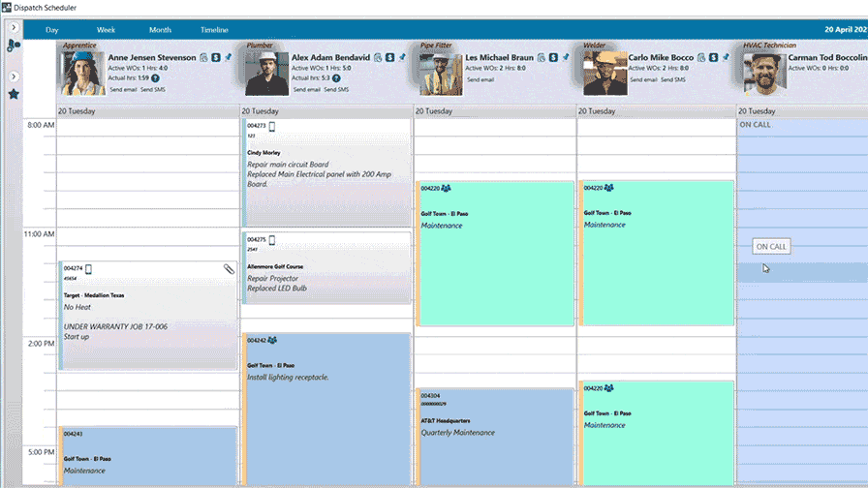Click the Install lighting receptacle appointment text

(288, 378)
